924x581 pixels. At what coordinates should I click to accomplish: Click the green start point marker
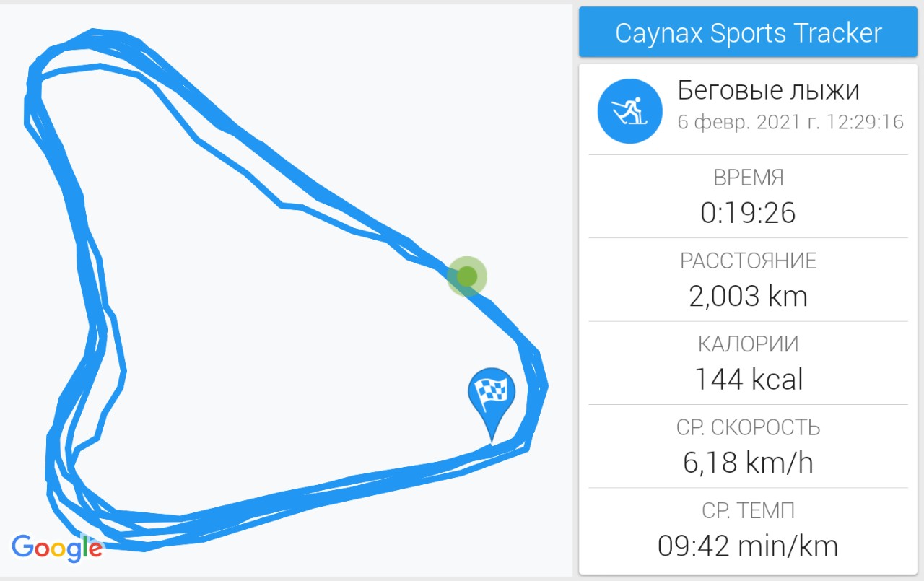point(467,276)
